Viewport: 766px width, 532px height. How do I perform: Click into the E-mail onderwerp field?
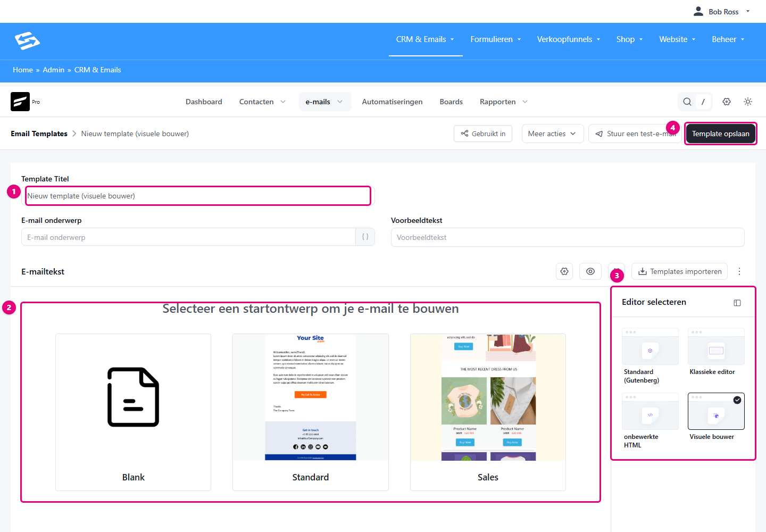pos(188,237)
